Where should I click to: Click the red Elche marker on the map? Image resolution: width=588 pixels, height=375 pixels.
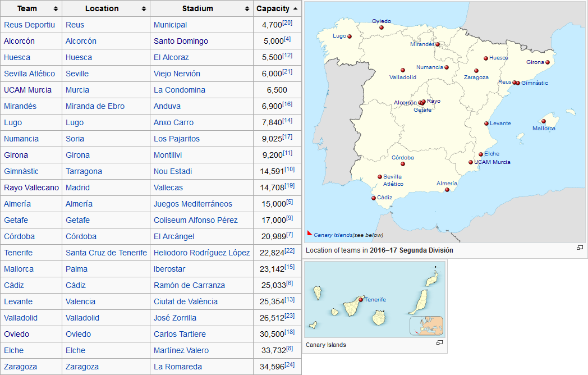pyautogui.click(x=481, y=154)
